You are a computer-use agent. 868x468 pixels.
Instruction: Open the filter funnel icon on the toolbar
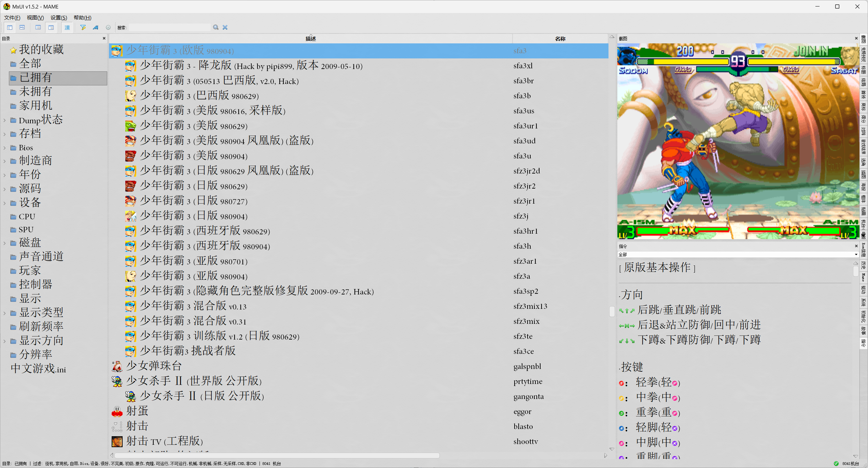(x=83, y=28)
